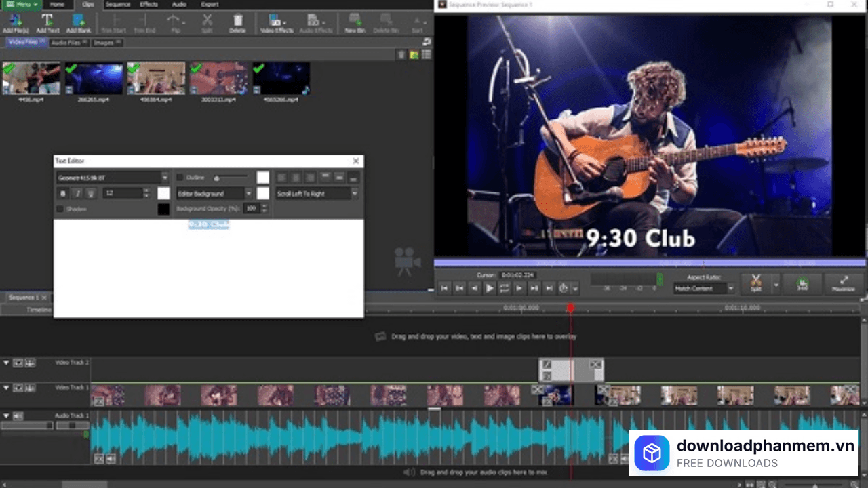The width and height of the screenshot is (868, 488).
Task: Open the Split options dropdown arrow under the preview
Action: pyautogui.click(x=776, y=283)
